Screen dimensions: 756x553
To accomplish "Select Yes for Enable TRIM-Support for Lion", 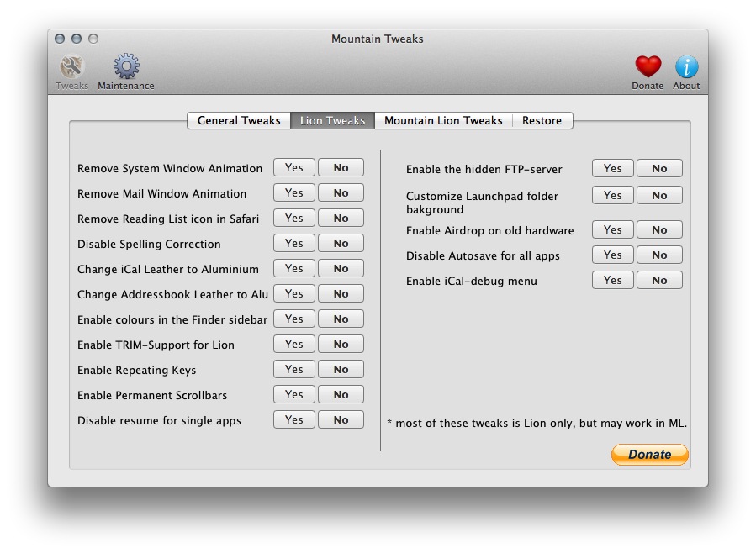I will (294, 344).
